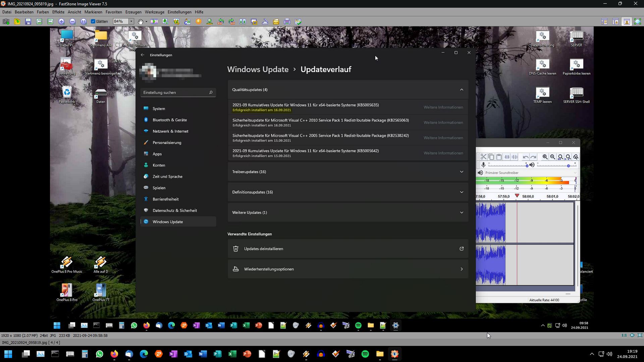
Task: Select System in settings sidebar
Action: click(178, 109)
